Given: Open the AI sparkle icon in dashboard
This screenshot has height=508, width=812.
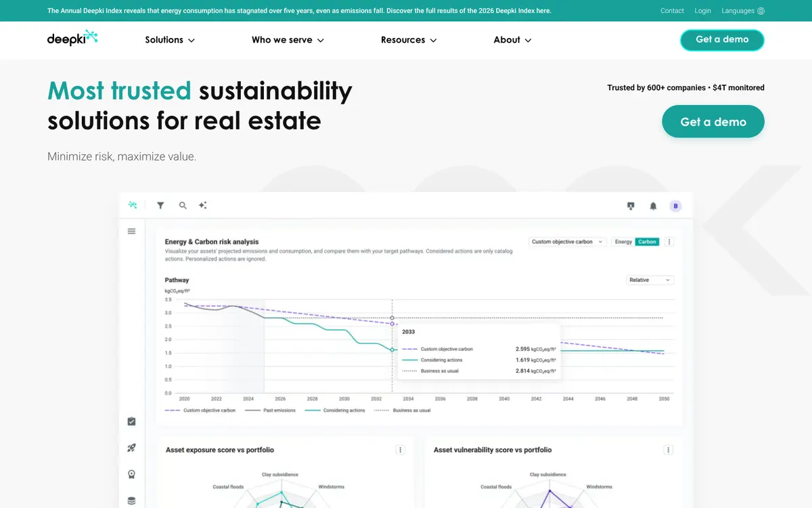Looking at the screenshot, I should point(202,205).
